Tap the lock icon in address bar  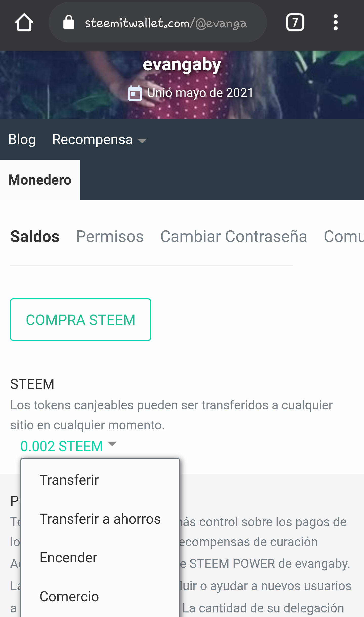(x=69, y=22)
